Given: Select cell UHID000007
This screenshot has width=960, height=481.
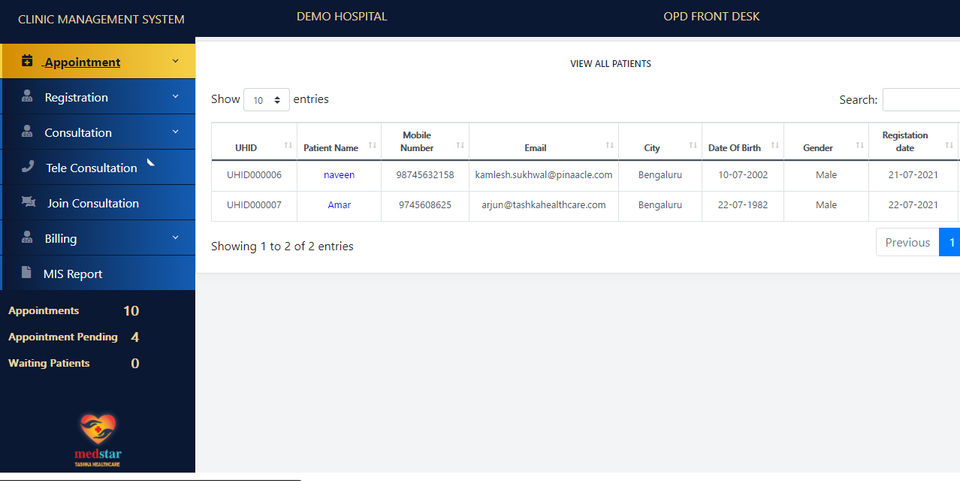Looking at the screenshot, I should (x=254, y=205).
